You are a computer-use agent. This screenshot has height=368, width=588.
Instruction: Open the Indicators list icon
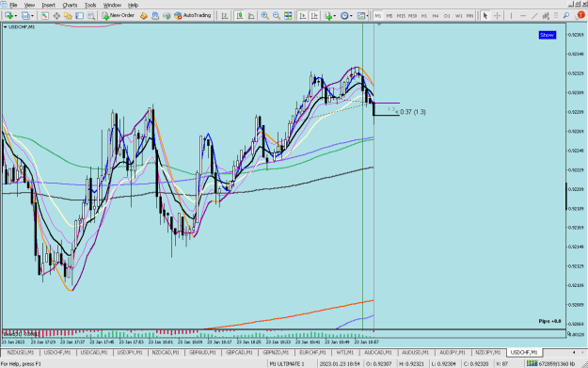(x=328, y=16)
